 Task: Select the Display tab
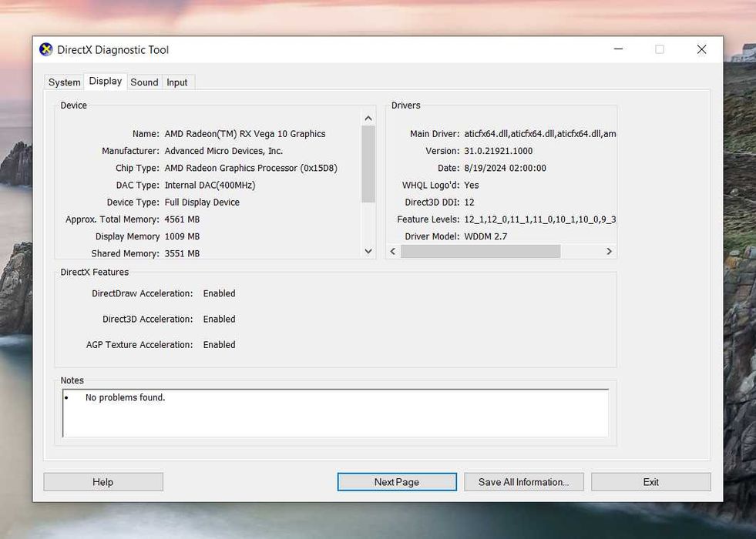click(x=105, y=82)
